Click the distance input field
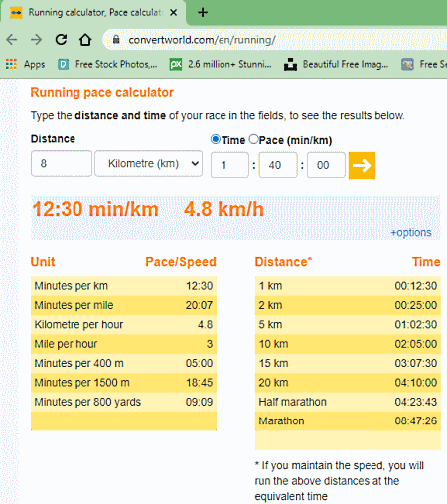Image resolution: width=447 pixels, height=504 pixels. (62, 163)
